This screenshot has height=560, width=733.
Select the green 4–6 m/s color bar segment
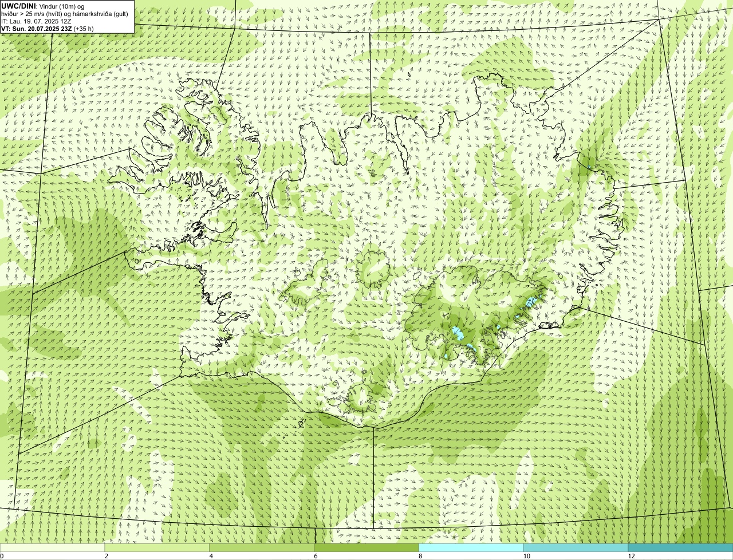pyautogui.click(x=262, y=548)
